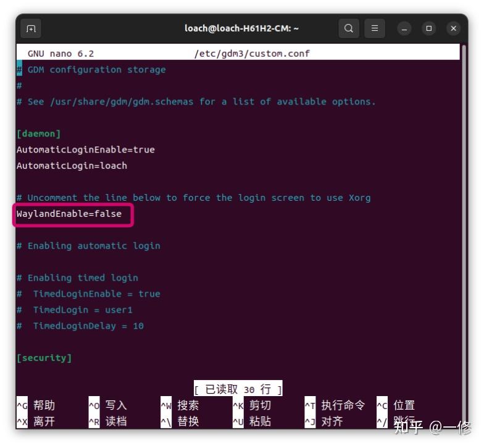Click the ^G 帮助 help shortcut
Viewport: 484px width, 448px height.
point(36,405)
